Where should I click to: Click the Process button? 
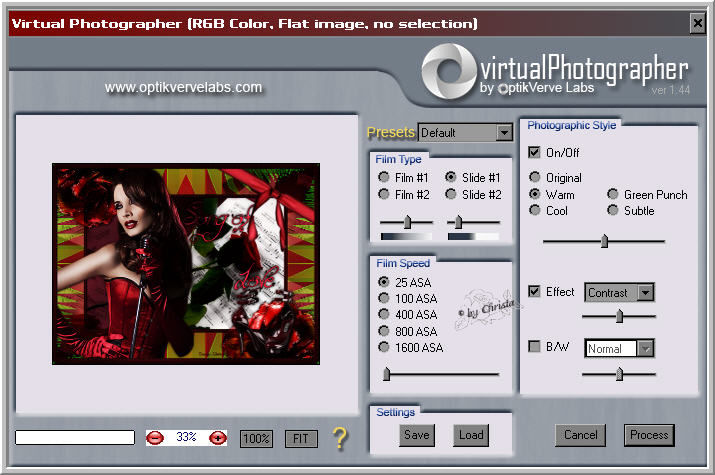click(649, 435)
